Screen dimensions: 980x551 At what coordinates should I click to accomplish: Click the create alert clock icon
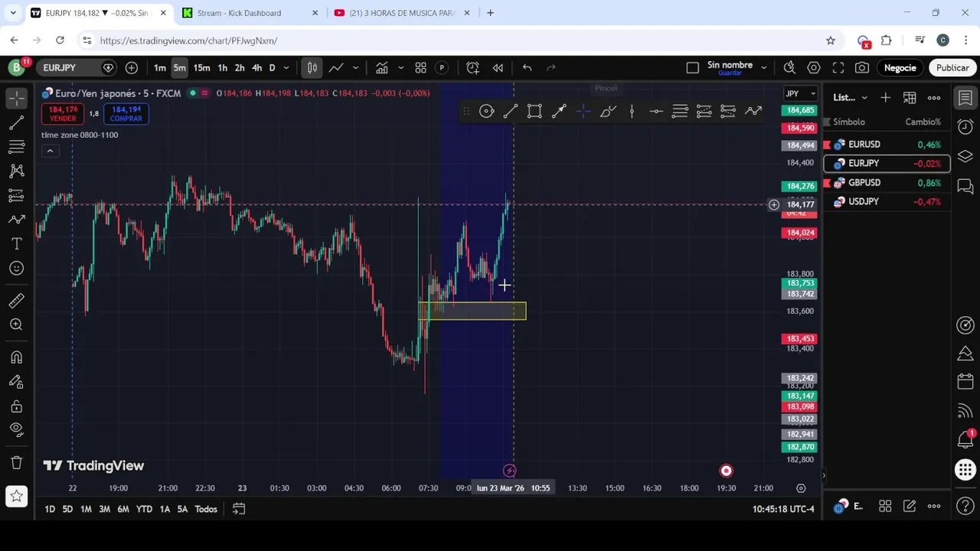473,67
